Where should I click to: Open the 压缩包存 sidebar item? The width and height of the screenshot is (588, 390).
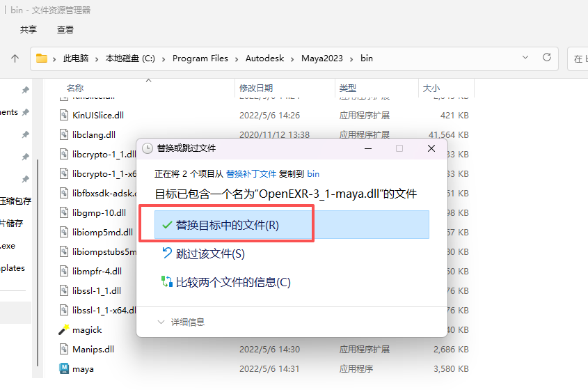pyautogui.click(x=16, y=201)
